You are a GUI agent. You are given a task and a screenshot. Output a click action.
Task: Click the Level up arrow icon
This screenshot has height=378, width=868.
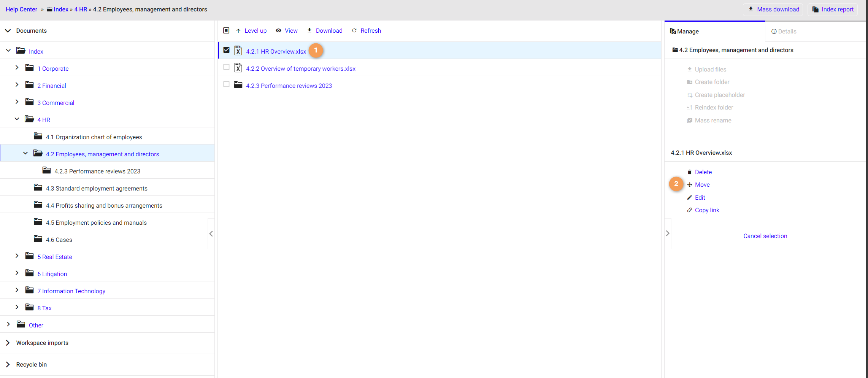pos(238,31)
